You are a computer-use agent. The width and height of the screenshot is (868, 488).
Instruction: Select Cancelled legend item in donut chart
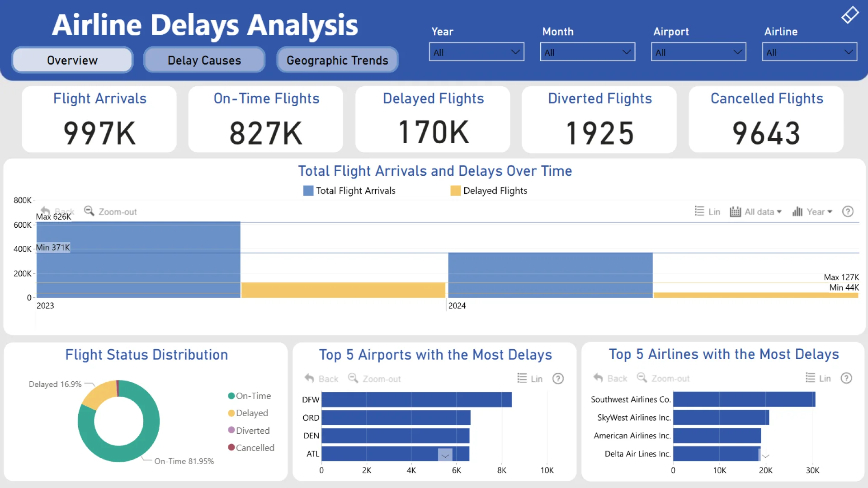click(251, 448)
